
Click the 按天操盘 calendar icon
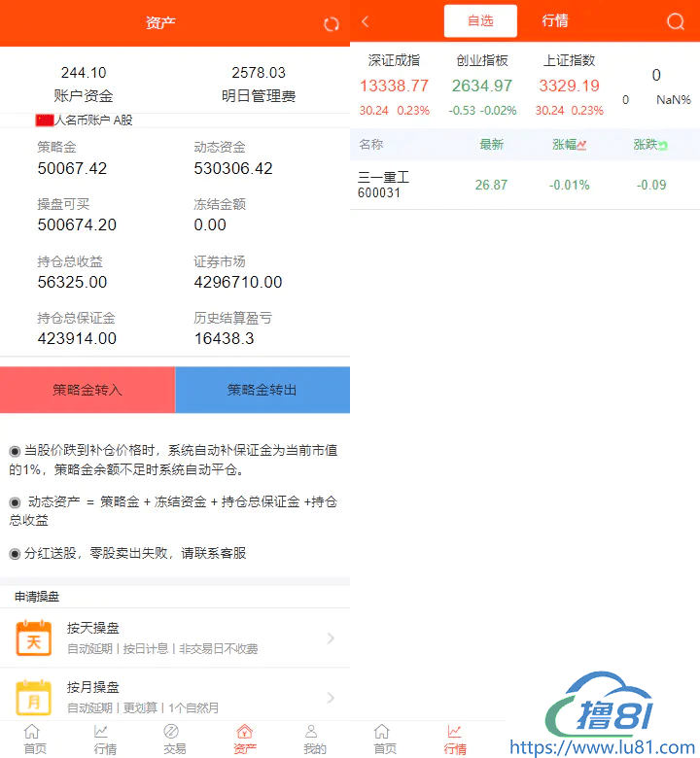tap(34, 638)
